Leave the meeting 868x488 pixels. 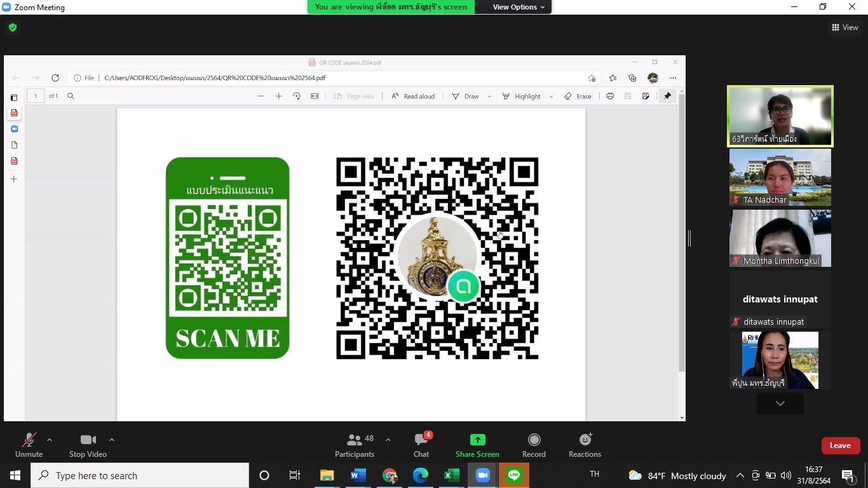click(840, 445)
